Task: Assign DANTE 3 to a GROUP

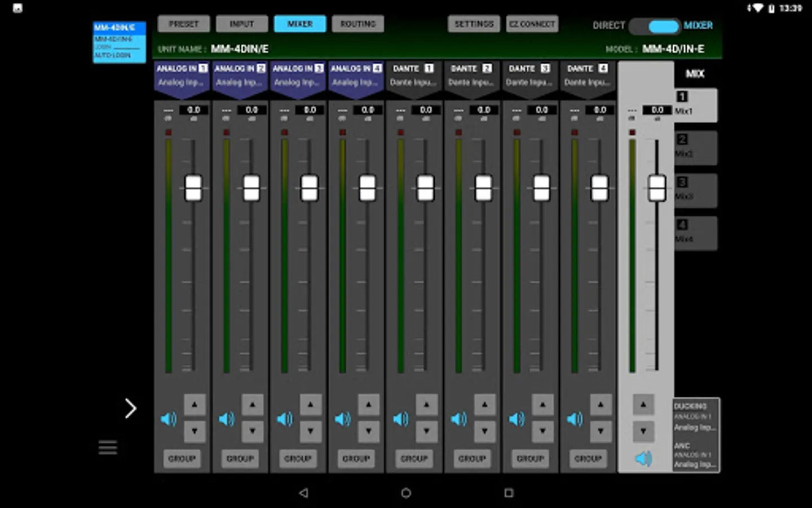Action: pyautogui.click(x=531, y=458)
